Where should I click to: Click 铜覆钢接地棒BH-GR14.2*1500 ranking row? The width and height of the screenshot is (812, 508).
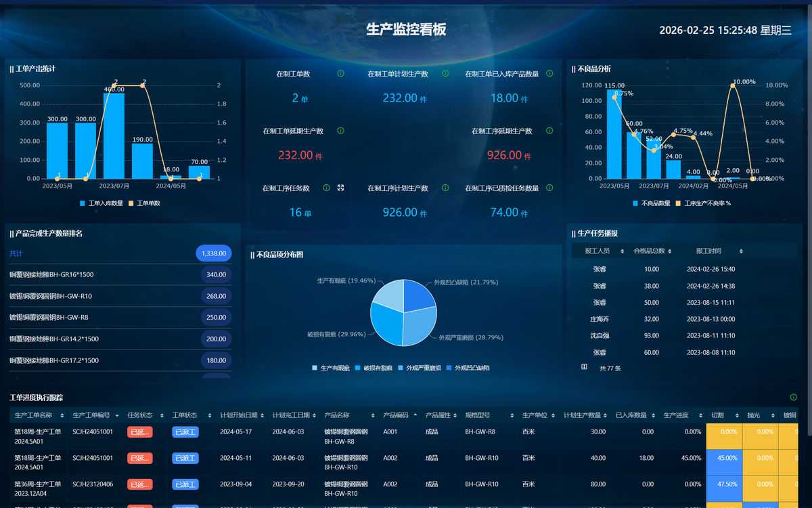click(120, 339)
